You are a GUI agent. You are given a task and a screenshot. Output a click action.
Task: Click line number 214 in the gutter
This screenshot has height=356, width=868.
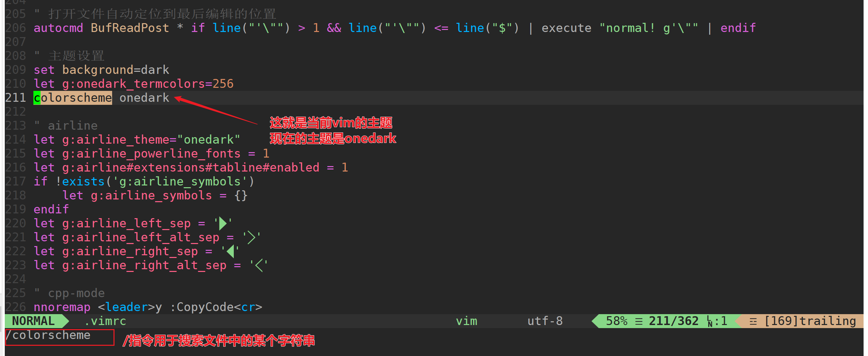(16, 140)
